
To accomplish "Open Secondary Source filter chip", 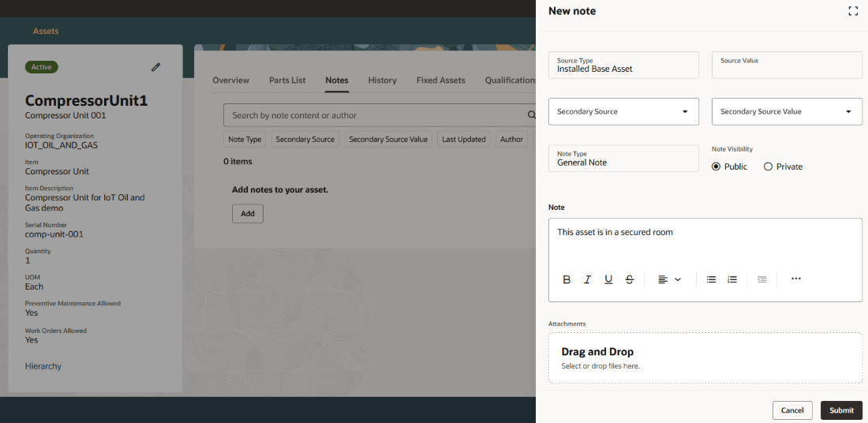I will point(305,140).
